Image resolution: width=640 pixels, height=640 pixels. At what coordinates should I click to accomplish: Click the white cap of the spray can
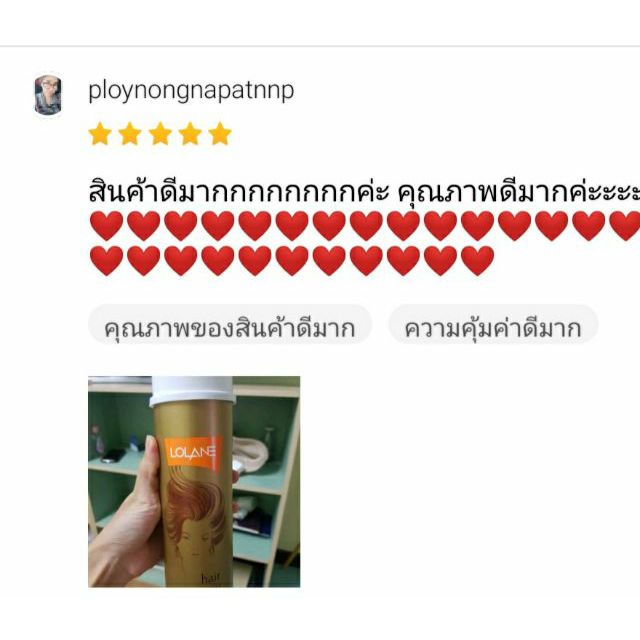191,391
